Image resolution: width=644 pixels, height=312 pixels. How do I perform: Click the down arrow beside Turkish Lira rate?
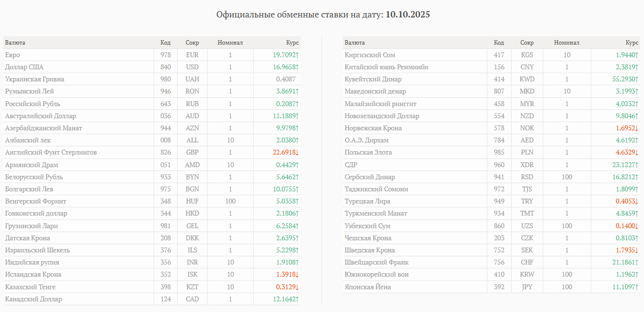pos(637,202)
